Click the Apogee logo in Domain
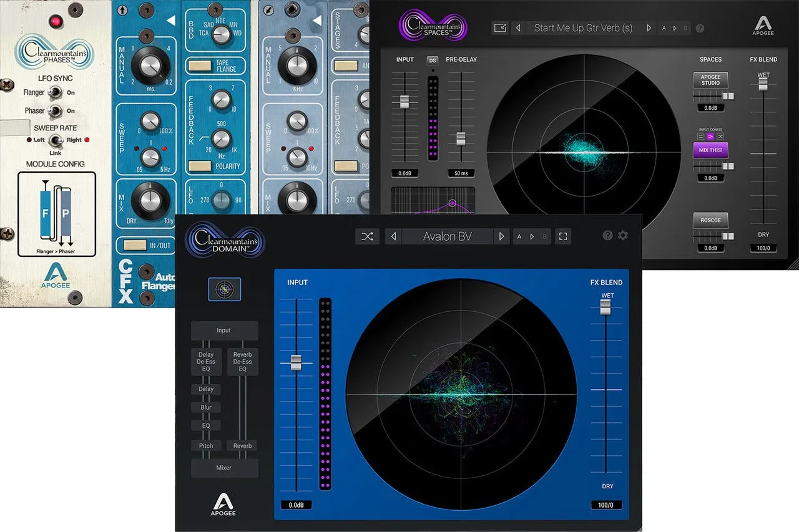799x532 pixels. tap(223, 504)
